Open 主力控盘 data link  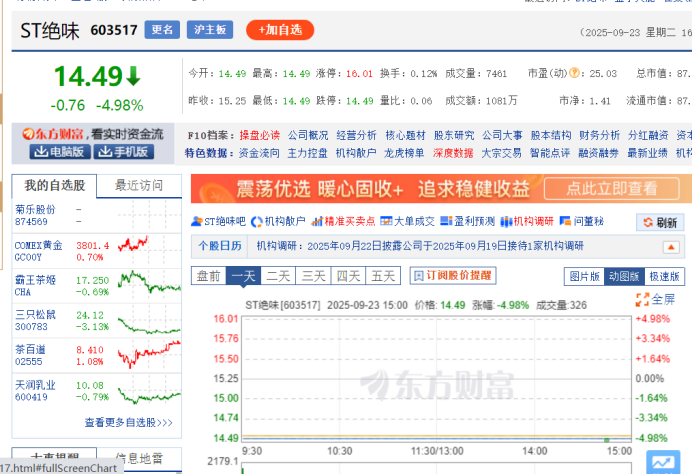click(308, 153)
